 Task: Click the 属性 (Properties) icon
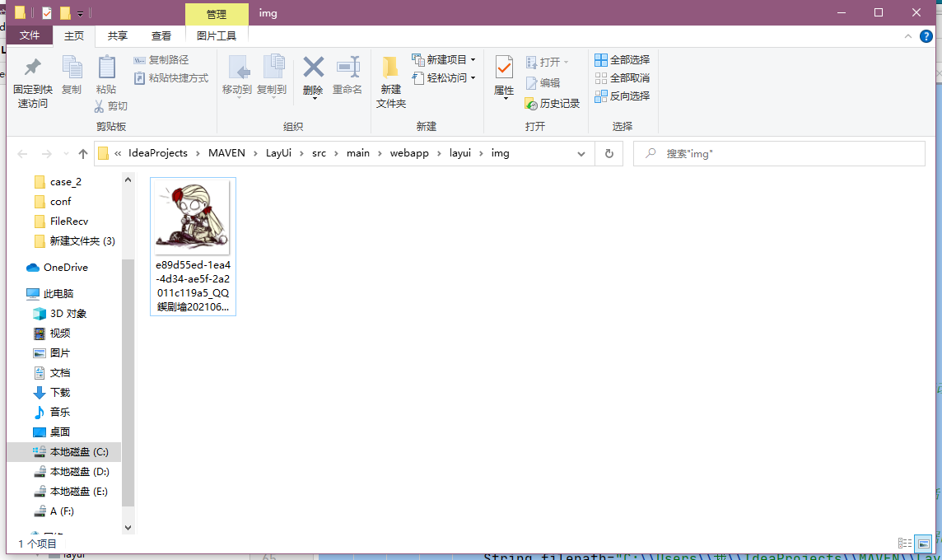click(504, 68)
